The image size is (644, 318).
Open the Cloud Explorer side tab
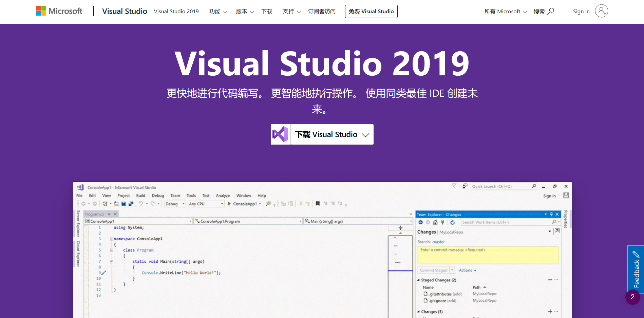coord(78,254)
